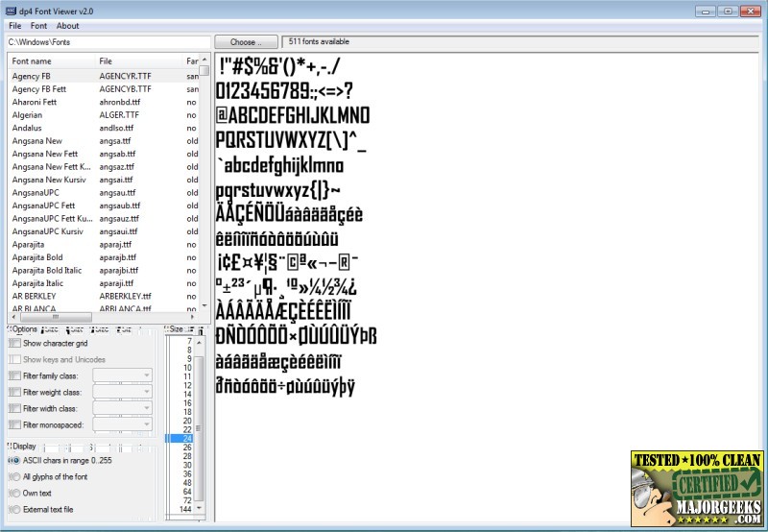Viewport: 768px width, 532px height.
Task: Open the Font menu
Action: pyautogui.click(x=38, y=26)
